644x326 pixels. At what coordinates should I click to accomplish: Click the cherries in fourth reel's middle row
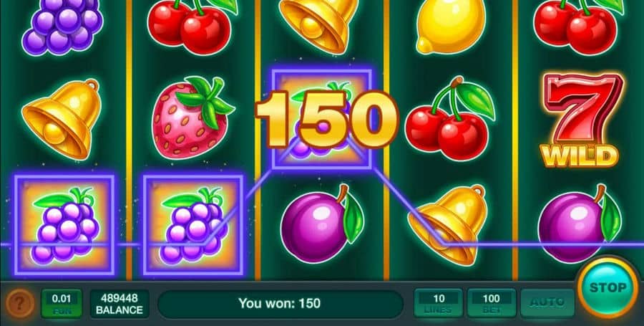coord(450,118)
